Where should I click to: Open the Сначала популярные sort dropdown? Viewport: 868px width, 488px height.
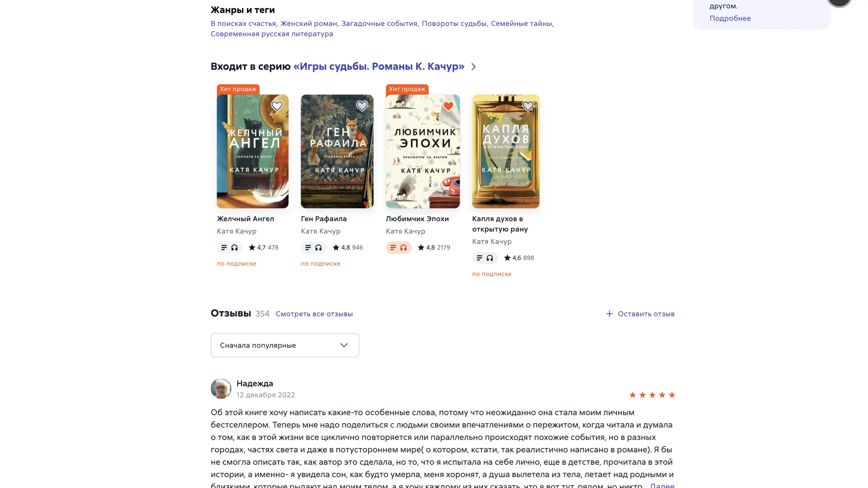(285, 345)
